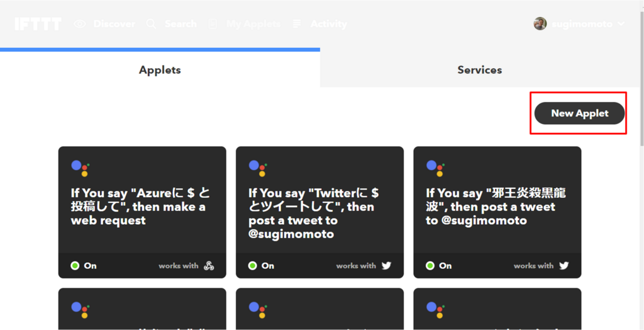The height and width of the screenshot is (330, 644).
Task: Switch to the Services tab
Action: pos(480,69)
